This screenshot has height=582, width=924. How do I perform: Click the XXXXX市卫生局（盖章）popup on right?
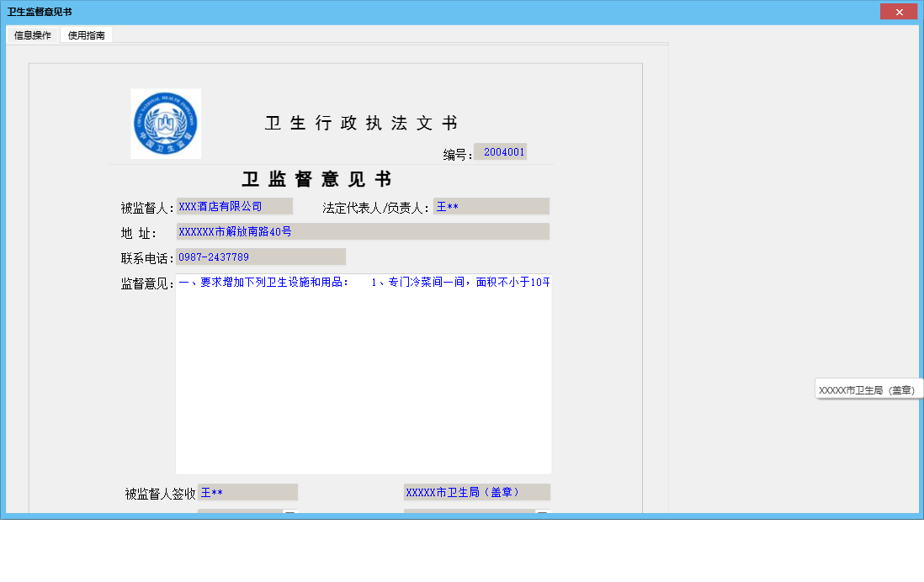(x=868, y=389)
